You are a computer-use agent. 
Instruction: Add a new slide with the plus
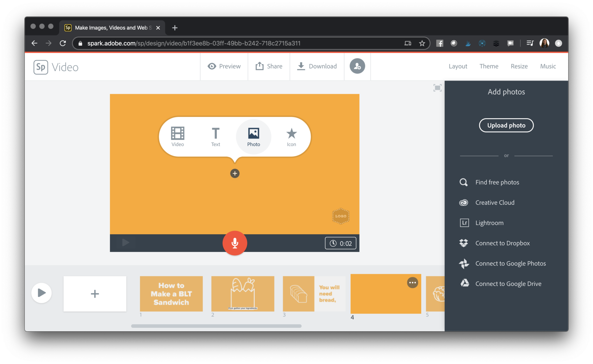click(95, 294)
